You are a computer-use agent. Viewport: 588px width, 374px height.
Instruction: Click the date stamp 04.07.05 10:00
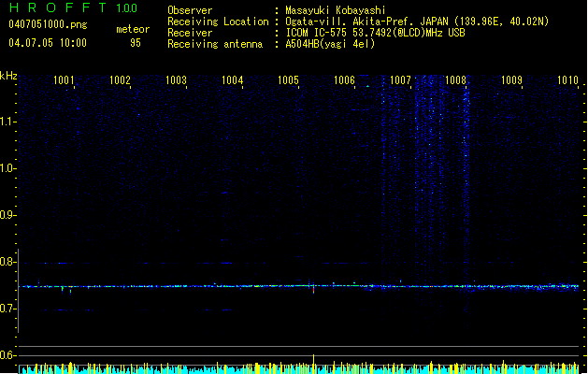48,43
